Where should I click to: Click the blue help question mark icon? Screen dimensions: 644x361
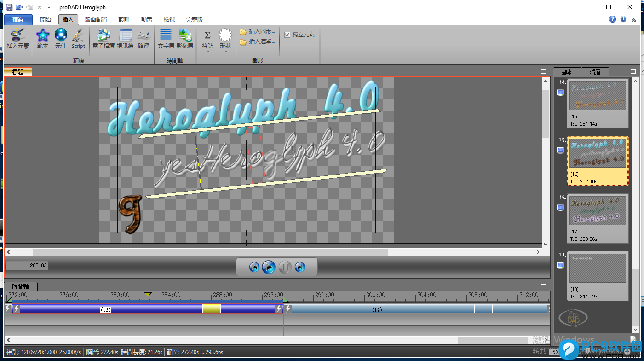[612, 19]
